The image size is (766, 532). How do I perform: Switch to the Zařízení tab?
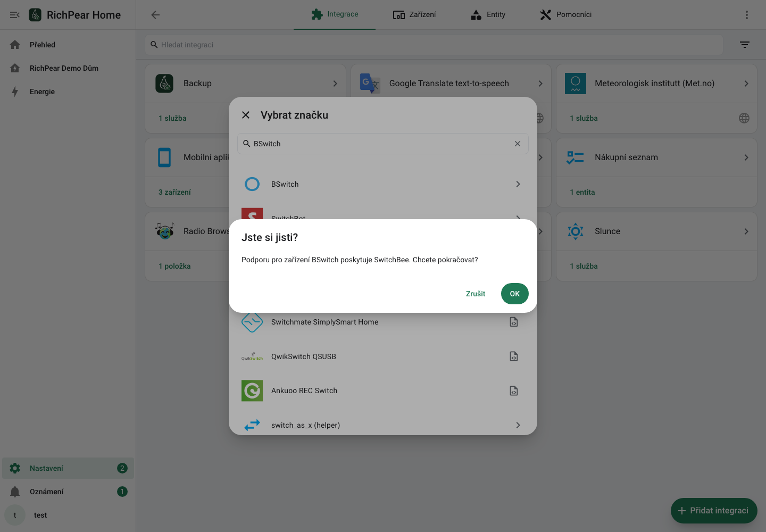pyautogui.click(x=414, y=14)
